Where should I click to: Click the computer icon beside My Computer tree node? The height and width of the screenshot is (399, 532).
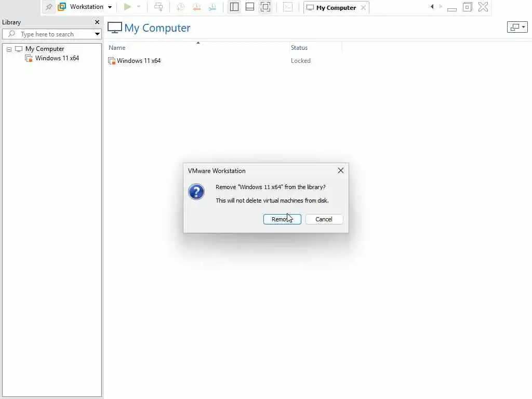[x=19, y=49]
